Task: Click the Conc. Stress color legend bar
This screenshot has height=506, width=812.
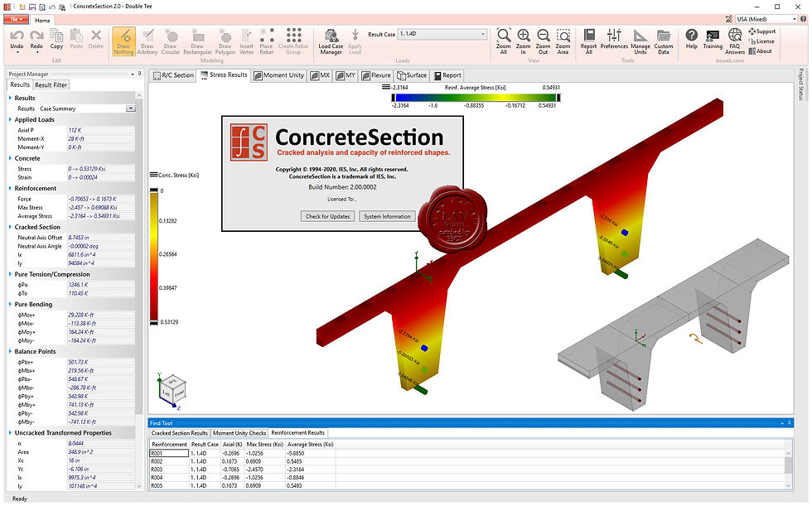Action: (154, 257)
